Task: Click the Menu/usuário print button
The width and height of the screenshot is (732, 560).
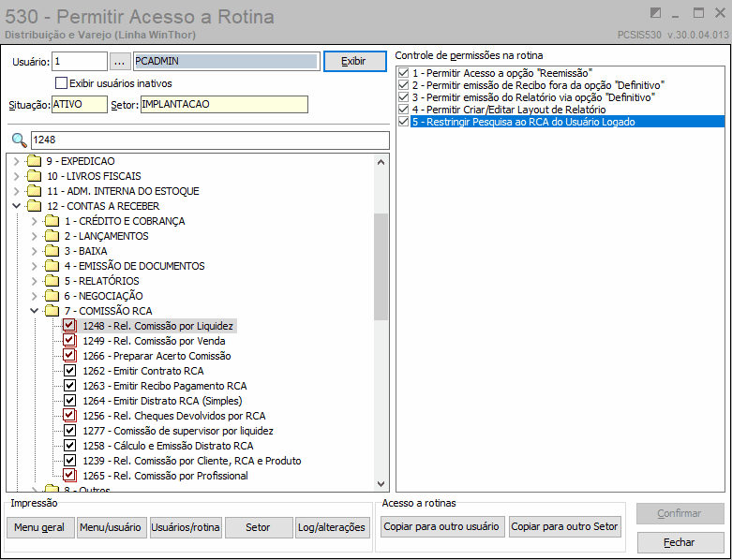Action: click(112, 527)
